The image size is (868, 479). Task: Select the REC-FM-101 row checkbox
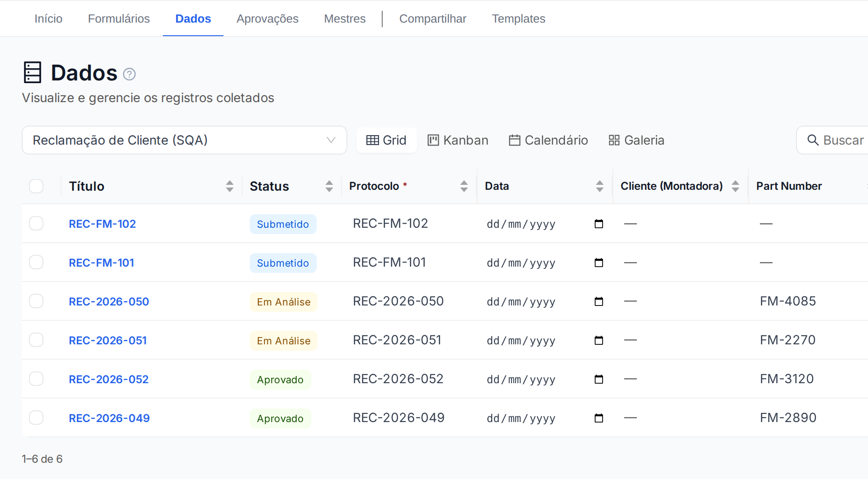(x=36, y=262)
